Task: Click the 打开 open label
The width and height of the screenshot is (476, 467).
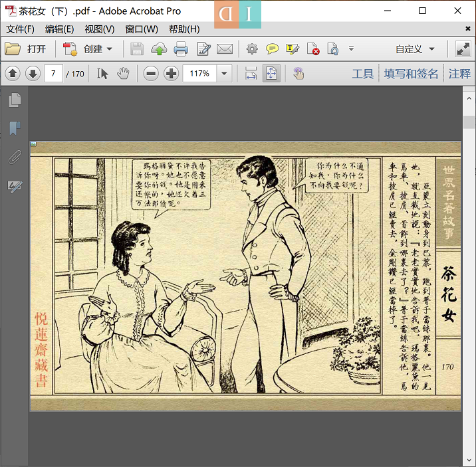Action: tap(37, 49)
